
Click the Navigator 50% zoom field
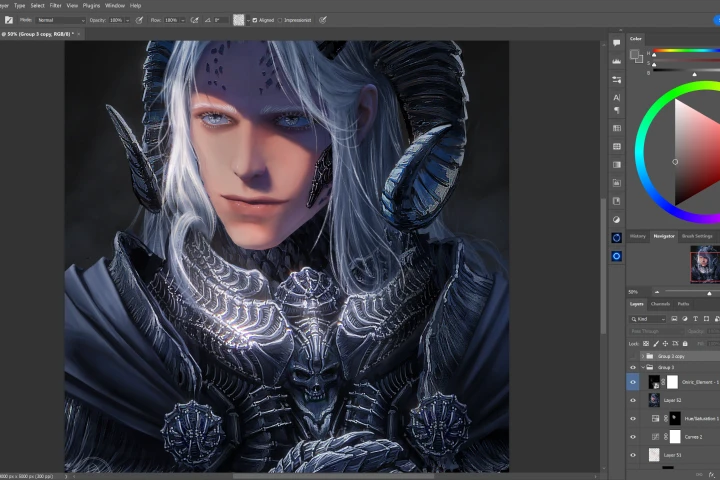[638, 292]
